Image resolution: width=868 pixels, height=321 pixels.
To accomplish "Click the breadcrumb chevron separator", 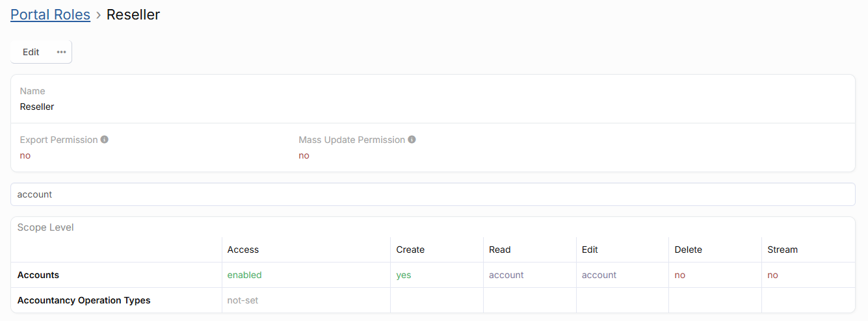I will tap(98, 15).
